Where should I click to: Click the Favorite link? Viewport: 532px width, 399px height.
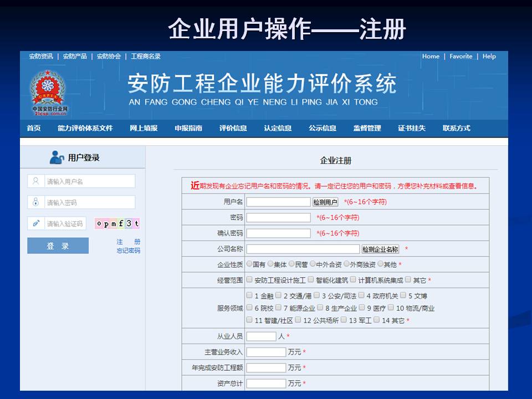(461, 57)
